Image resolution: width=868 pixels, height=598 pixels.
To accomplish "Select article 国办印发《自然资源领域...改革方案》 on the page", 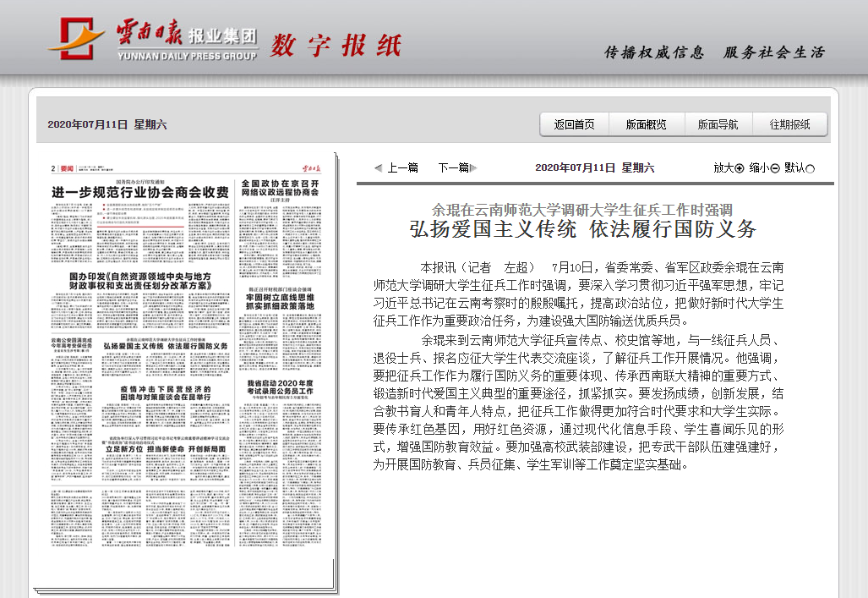I will tap(139, 281).
